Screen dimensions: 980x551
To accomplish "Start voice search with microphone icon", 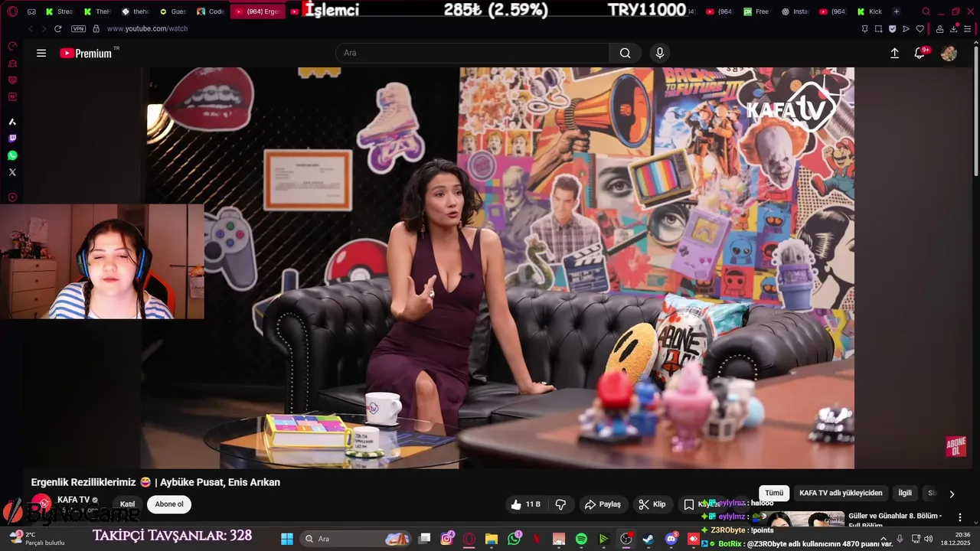I will click(660, 53).
